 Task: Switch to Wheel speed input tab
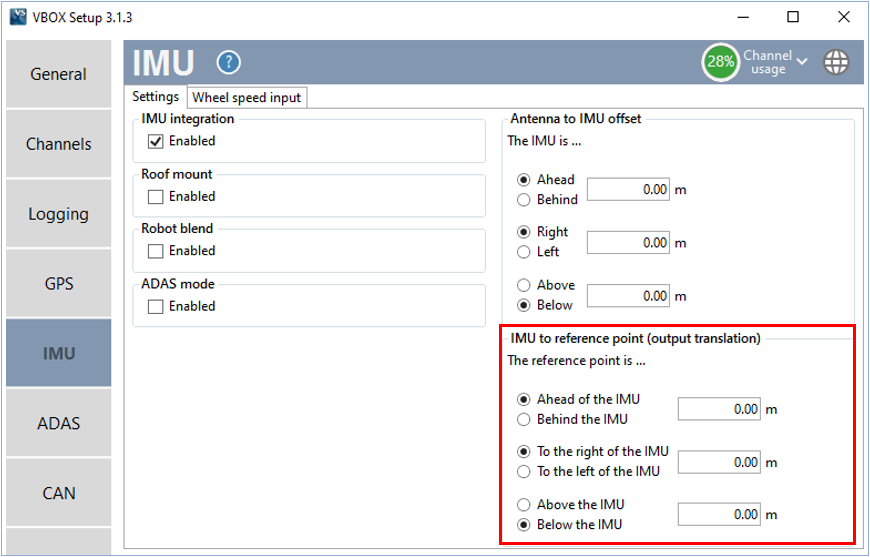click(246, 98)
